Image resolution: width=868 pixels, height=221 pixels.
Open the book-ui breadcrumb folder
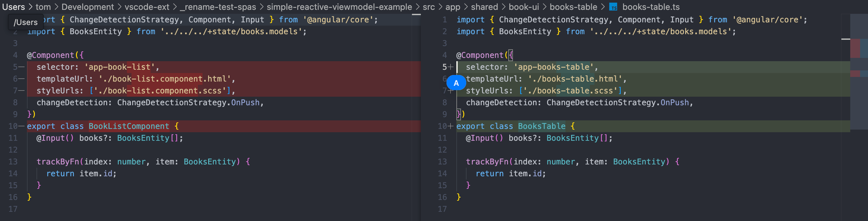[524, 7]
